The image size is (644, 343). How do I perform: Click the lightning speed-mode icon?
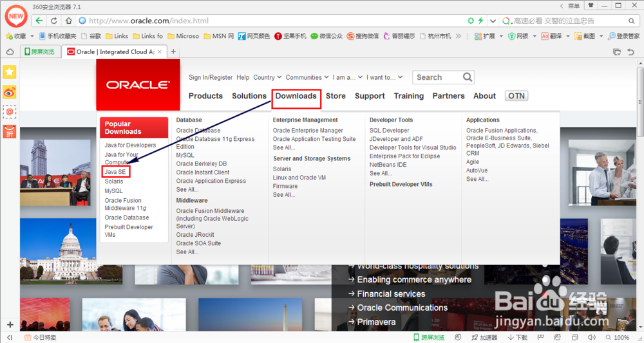coord(480,21)
